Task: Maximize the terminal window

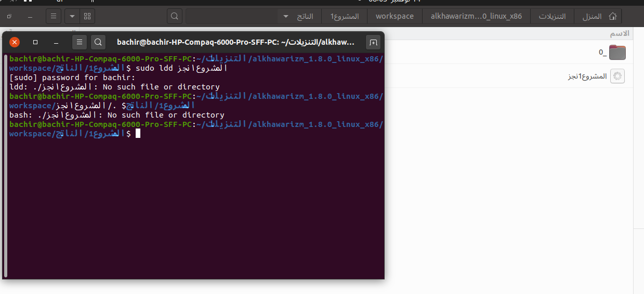Action: point(35,42)
